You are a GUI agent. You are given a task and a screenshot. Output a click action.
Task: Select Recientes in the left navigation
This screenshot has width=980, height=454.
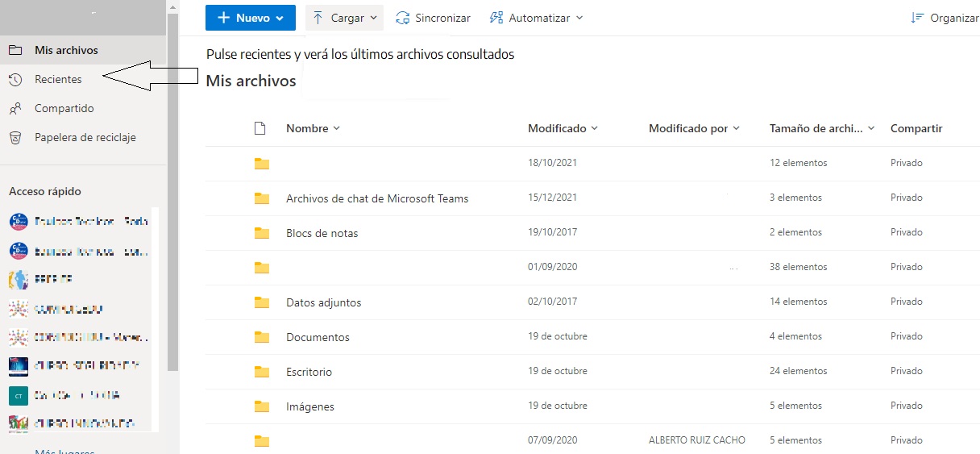point(58,79)
